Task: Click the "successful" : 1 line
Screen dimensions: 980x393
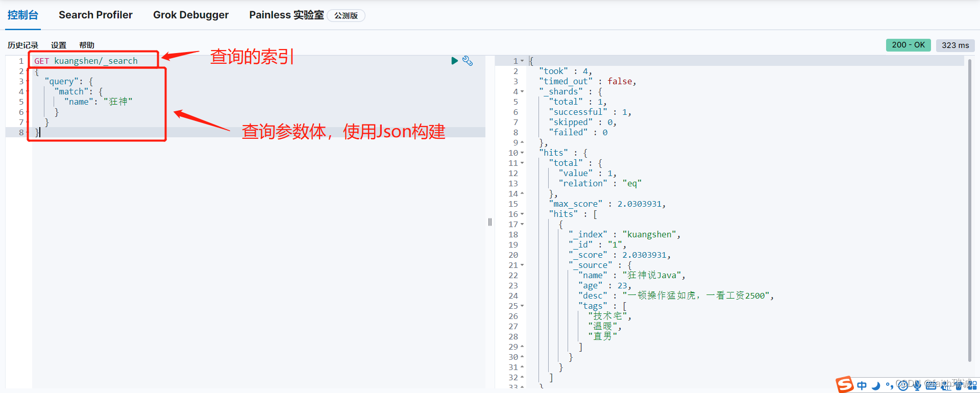Action: tap(590, 112)
